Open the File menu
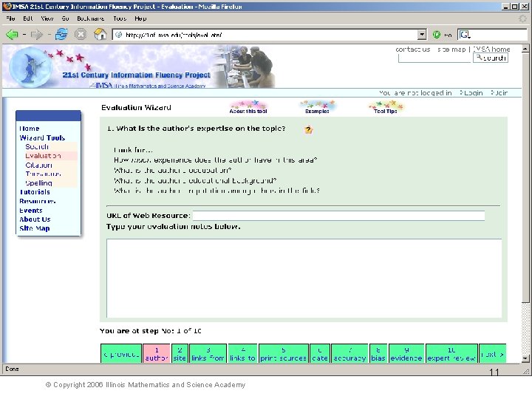The height and width of the screenshot is (399, 532). click(x=10, y=18)
